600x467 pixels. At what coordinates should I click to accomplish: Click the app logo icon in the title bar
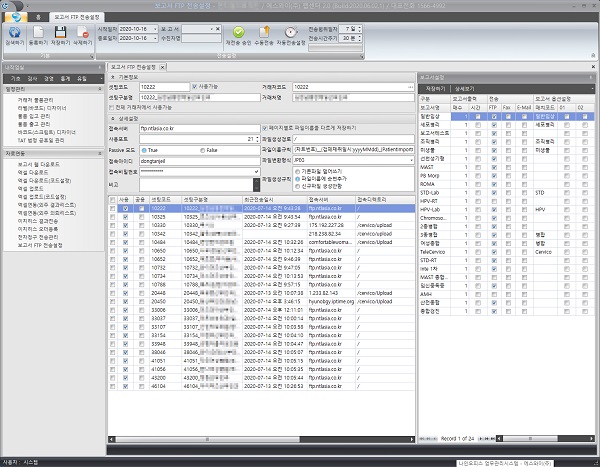click(x=5, y=5)
